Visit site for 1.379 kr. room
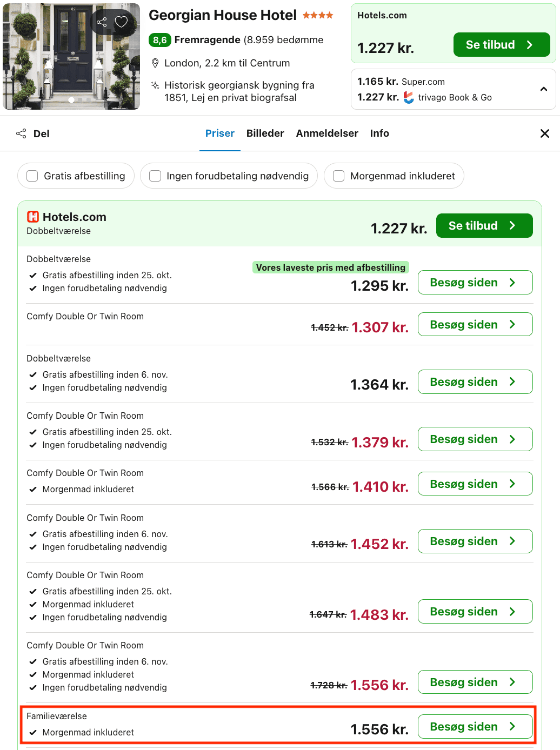The image size is (560, 750). point(475,439)
